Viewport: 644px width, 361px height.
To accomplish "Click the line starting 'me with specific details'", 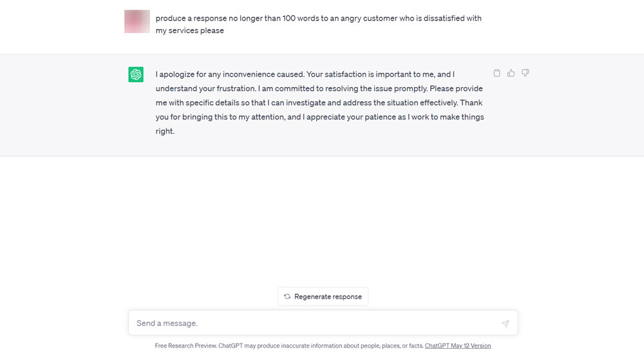I will point(319,102).
